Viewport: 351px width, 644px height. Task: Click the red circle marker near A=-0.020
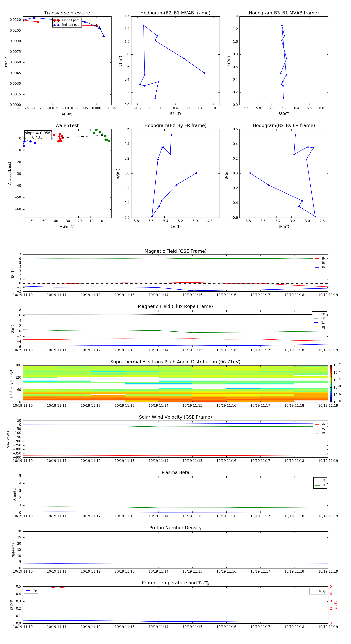coord(38,22)
